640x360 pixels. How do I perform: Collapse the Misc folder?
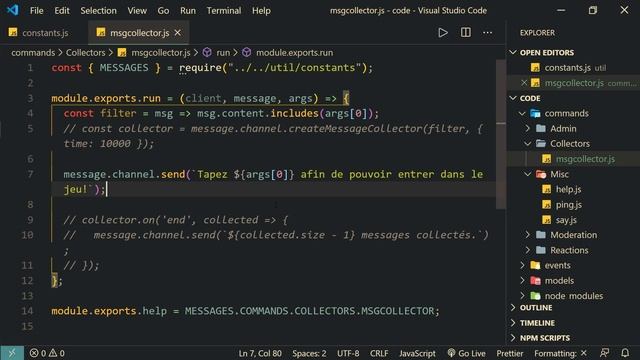point(527,174)
